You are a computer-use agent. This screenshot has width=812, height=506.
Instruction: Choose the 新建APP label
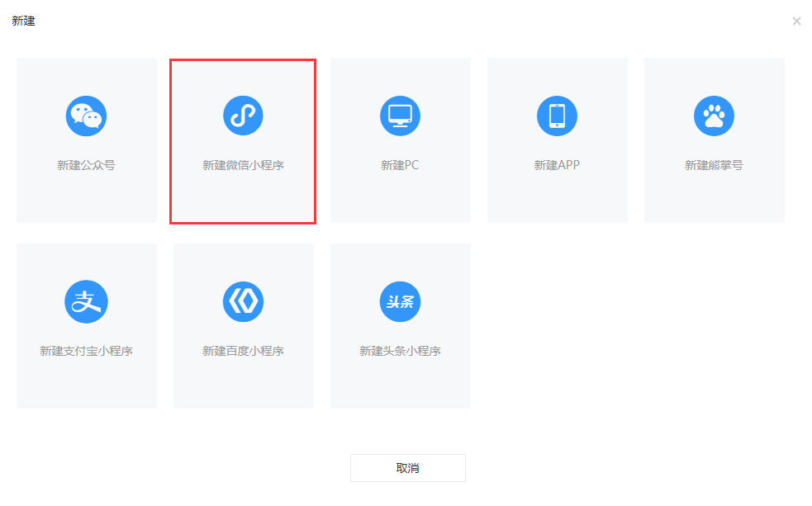click(558, 165)
